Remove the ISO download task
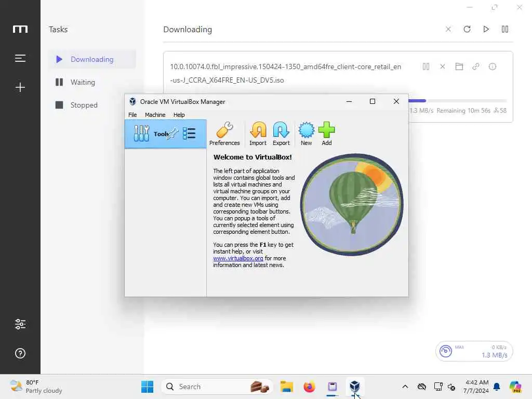The image size is (532, 399). pos(443,66)
